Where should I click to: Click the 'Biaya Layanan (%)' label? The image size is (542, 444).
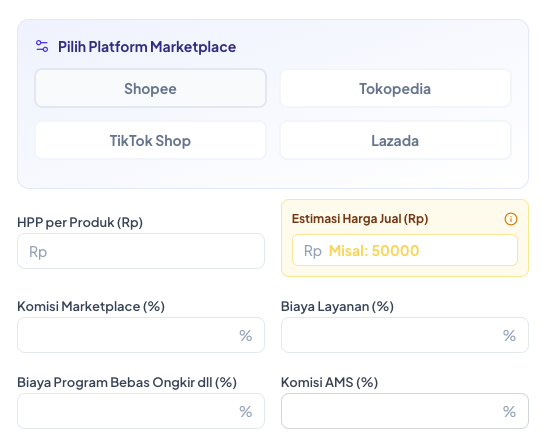337,306
